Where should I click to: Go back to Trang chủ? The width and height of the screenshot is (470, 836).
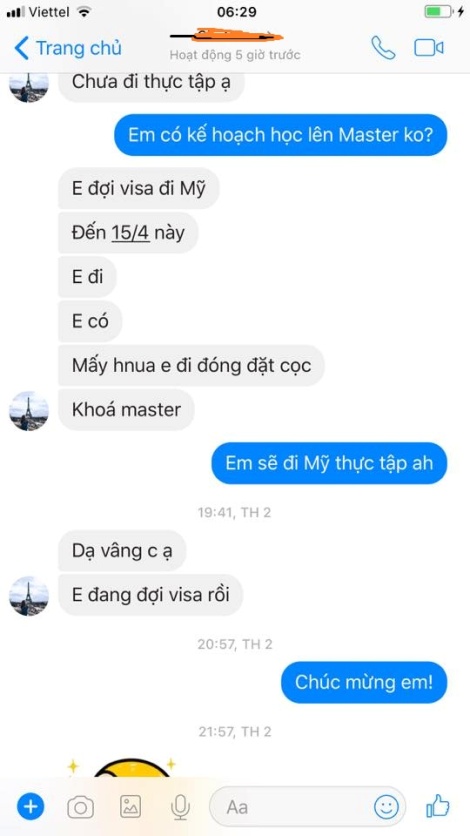click(x=68, y=48)
